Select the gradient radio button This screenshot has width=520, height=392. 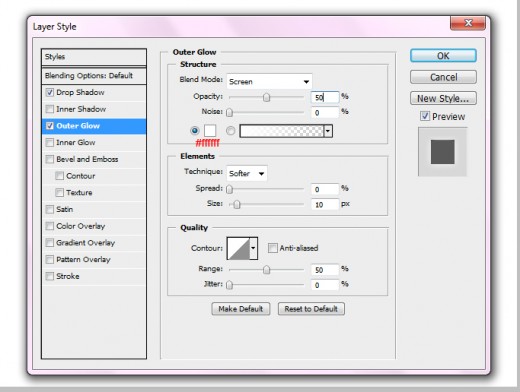tap(230, 131)
